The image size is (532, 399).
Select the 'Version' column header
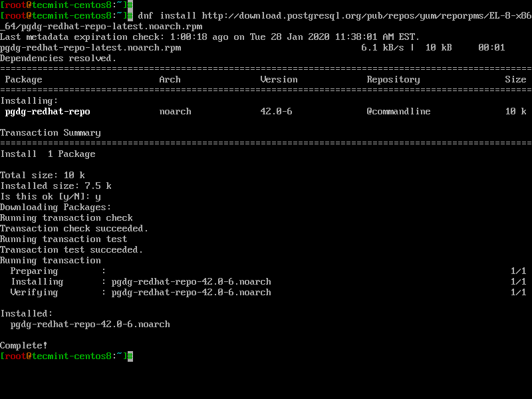click(x=279, y=79)
